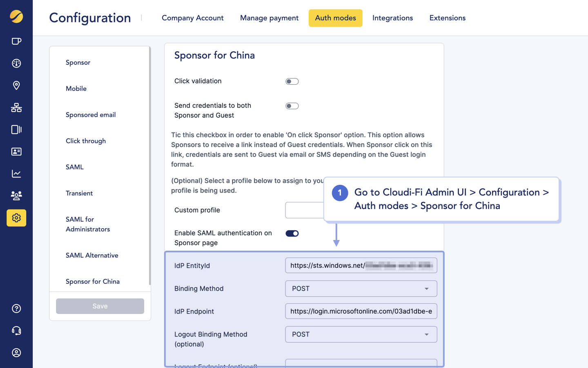Click the ID card icon in sidebar
Viewport: 588px width, 368px height.
16,152
